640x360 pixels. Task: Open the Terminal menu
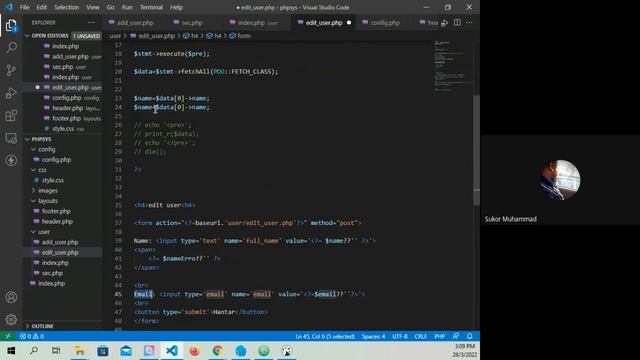(151, 7)
